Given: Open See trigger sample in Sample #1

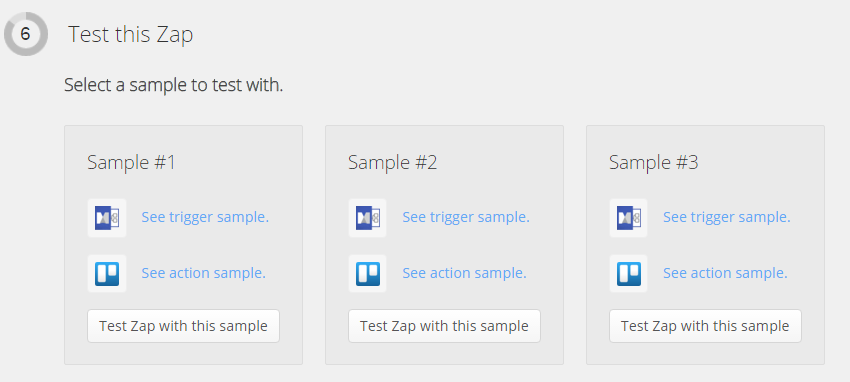Looking at the screenshot, I should pos(205,217).
